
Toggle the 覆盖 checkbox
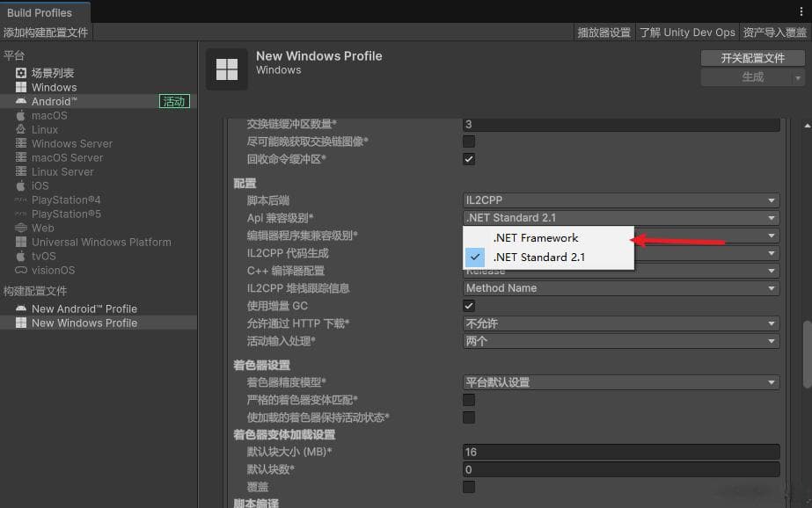tap(469, 487)
